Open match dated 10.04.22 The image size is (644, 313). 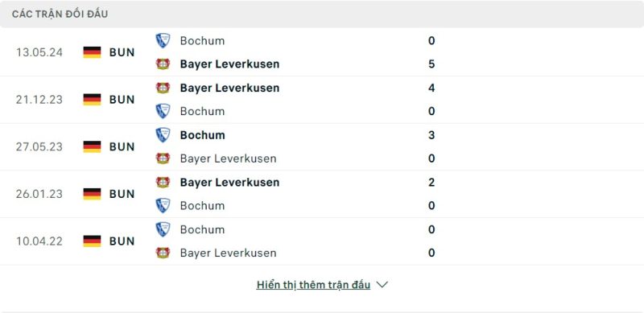tap(39, 241)
